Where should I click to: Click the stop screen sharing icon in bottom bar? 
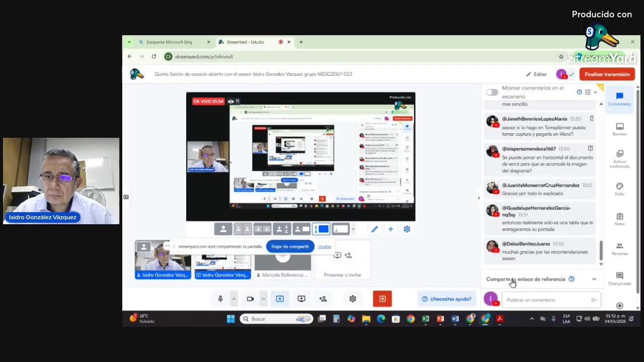tap(280, 299)
